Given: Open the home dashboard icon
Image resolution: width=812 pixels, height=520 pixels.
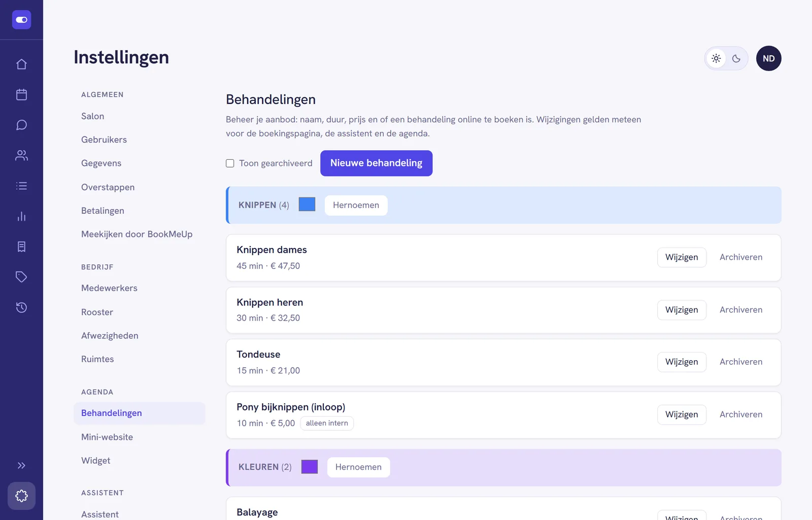Looking at the screenshot, I should (x=21, y=64).
